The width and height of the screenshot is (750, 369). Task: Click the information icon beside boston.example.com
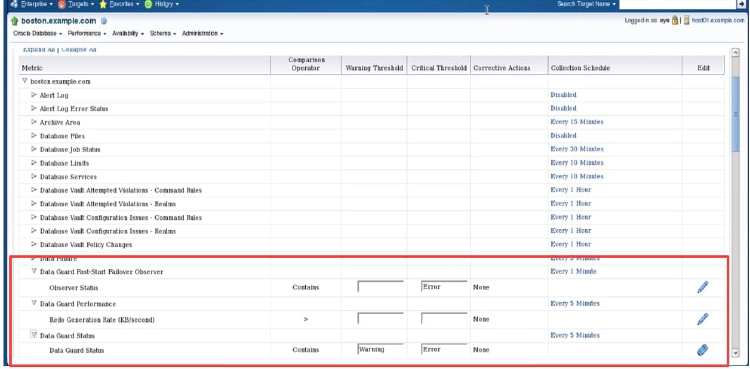[104, 22]
